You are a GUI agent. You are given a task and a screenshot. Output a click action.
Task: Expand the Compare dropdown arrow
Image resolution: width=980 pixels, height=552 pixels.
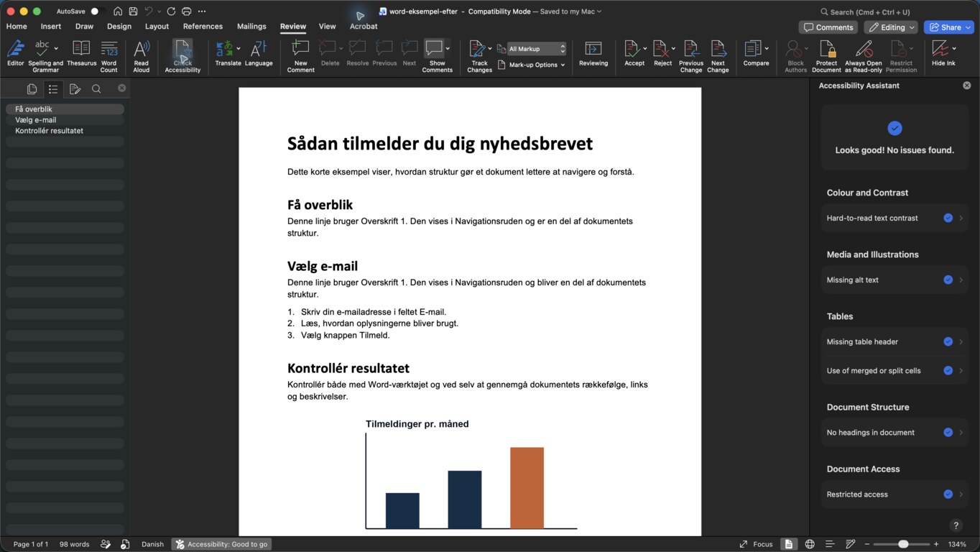[x=767, y=48]
